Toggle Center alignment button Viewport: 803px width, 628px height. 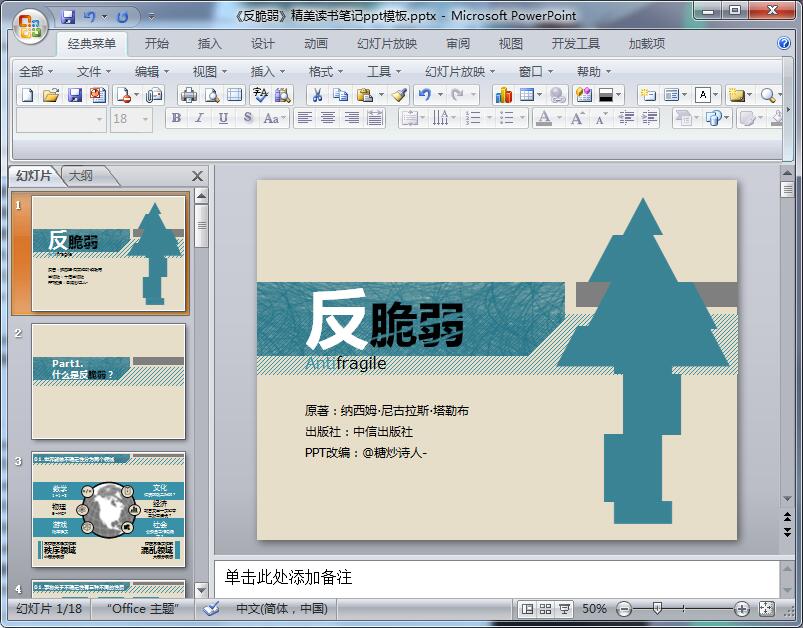pyautogui.click(x=328, y=119)
